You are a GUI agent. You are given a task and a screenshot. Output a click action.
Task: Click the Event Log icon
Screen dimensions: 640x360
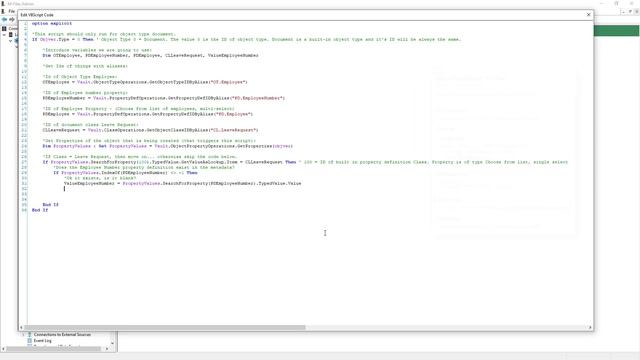coord(29,340)
